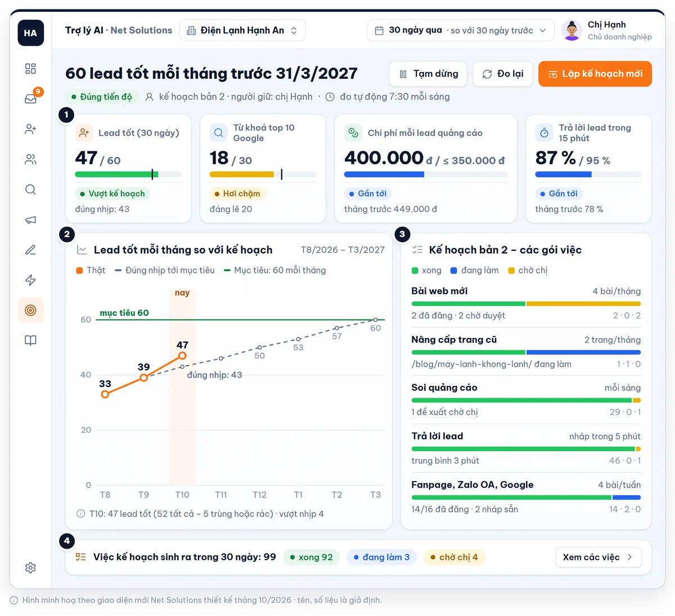Click the Đúng tiến độ status chip
Viewport: 675px width, 616px height.
pyautogui.click(x=101, y=97)
